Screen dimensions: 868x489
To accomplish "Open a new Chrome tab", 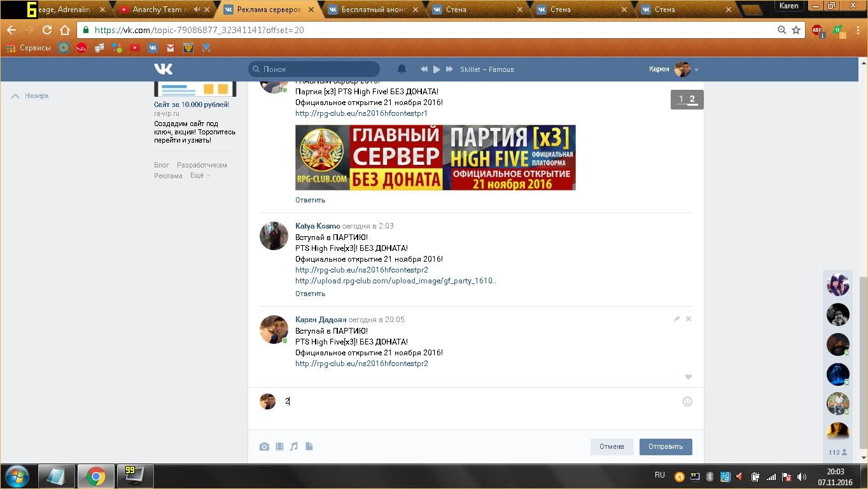I will pos(752,10).
